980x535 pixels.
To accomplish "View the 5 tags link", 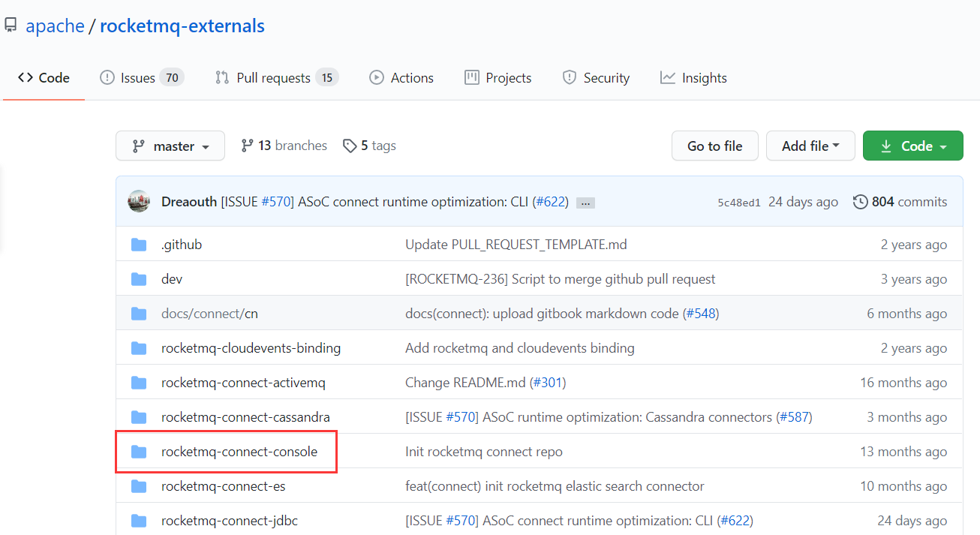I will (369, 146).
